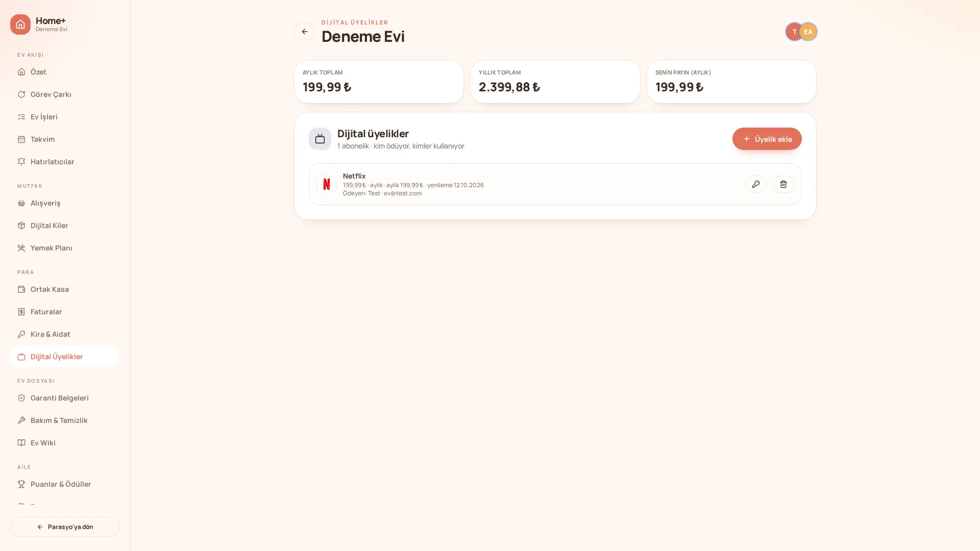Delete the Netflix subscription with trash icon

click(783, 184)
